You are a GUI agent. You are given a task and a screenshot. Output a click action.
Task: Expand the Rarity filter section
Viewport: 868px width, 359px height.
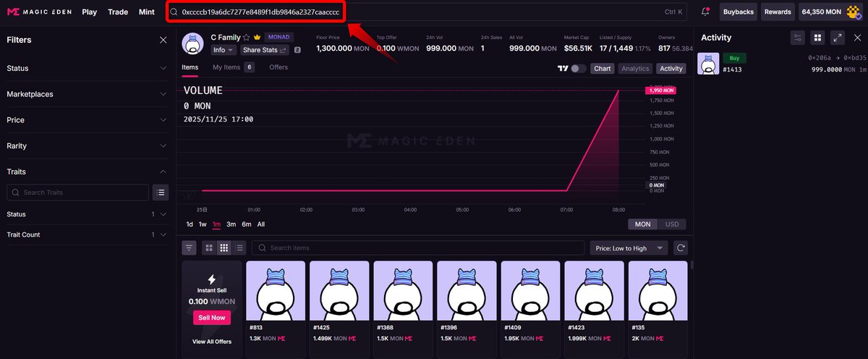point(87,145)
